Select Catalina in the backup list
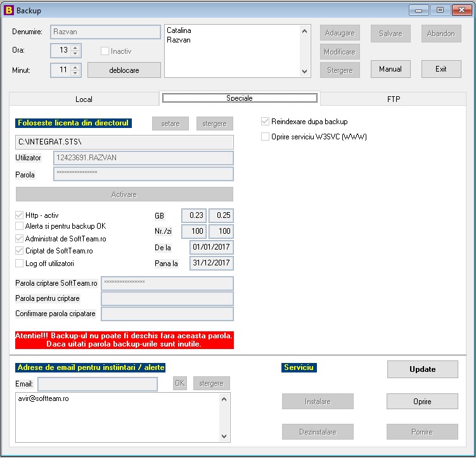The width and height of the screenshot is (476, 458). coord(179,30)
